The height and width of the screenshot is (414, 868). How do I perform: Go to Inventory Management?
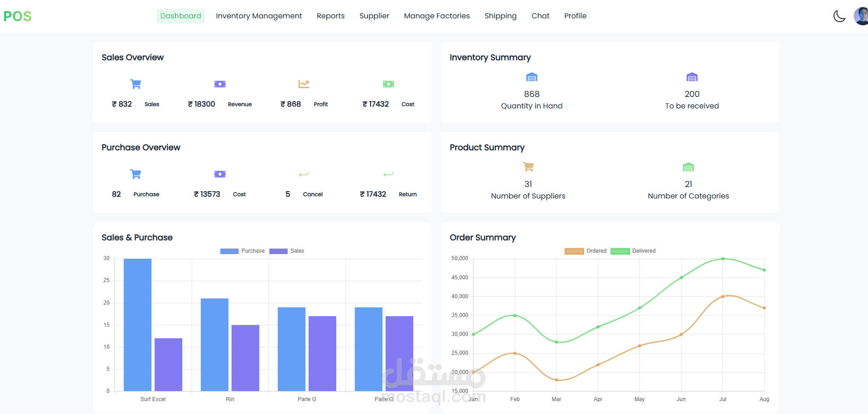click(259, 16)
